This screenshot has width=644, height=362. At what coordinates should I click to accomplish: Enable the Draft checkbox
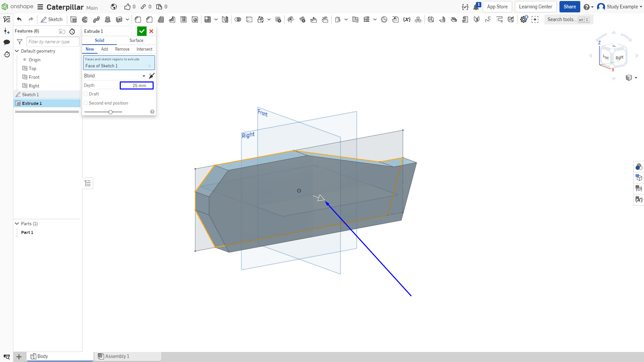(x=86, y=94)
